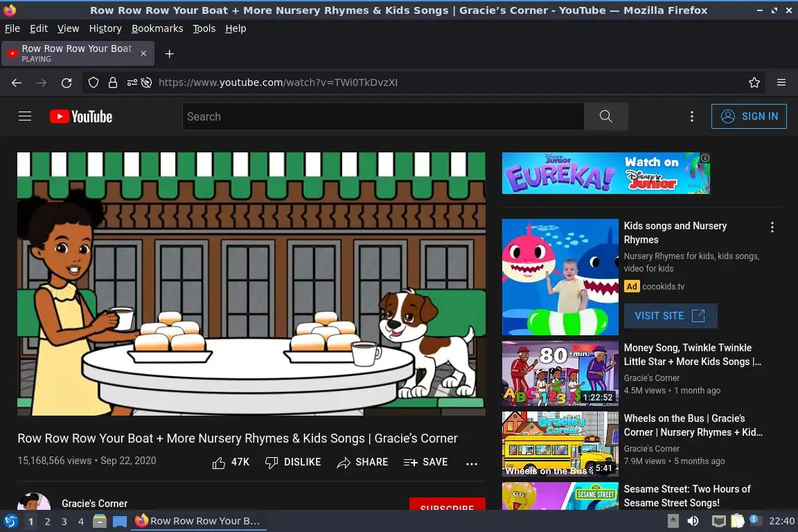
Task: Subscribe to Gracie's Corner channel
Action: [447, 504]
